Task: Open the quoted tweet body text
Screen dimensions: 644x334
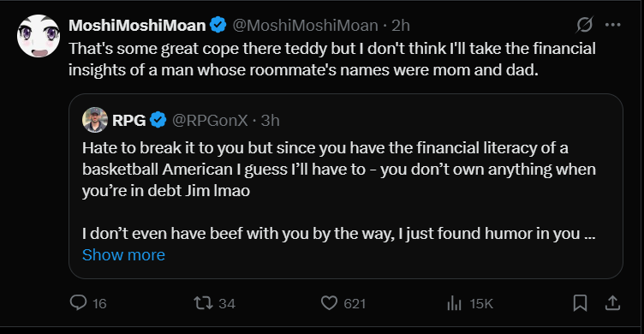Action: tap(339, 190)
